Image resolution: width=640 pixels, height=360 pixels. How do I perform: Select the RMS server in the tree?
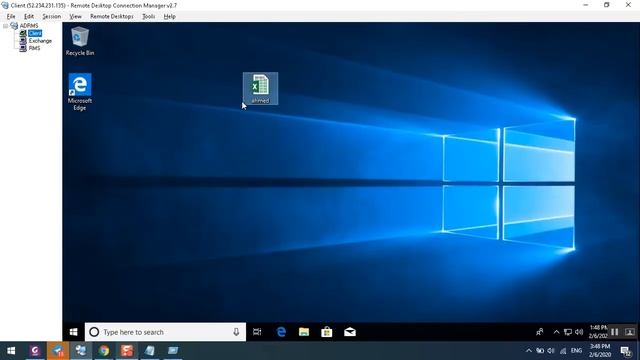[x=34, y=48]
